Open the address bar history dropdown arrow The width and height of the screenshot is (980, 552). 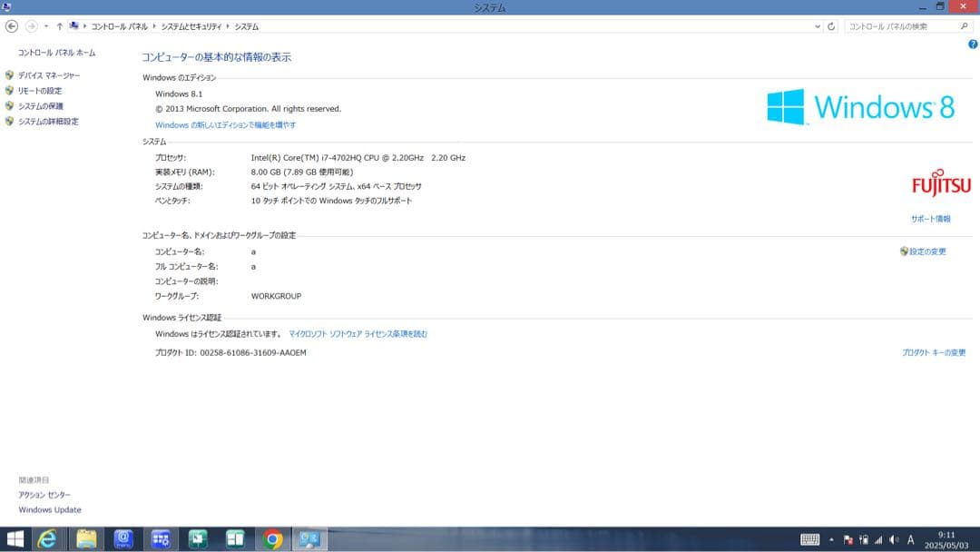click(816, 26)
